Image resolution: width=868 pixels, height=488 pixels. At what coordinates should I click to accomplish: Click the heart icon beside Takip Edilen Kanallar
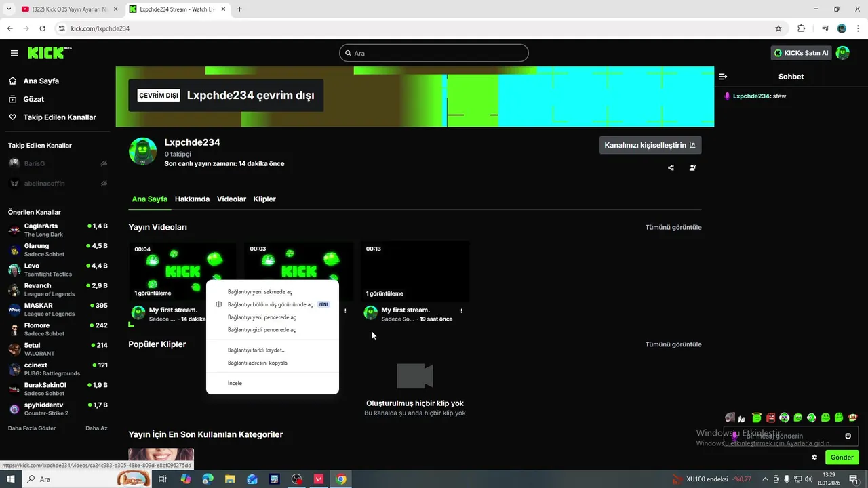tap(13, 117)
